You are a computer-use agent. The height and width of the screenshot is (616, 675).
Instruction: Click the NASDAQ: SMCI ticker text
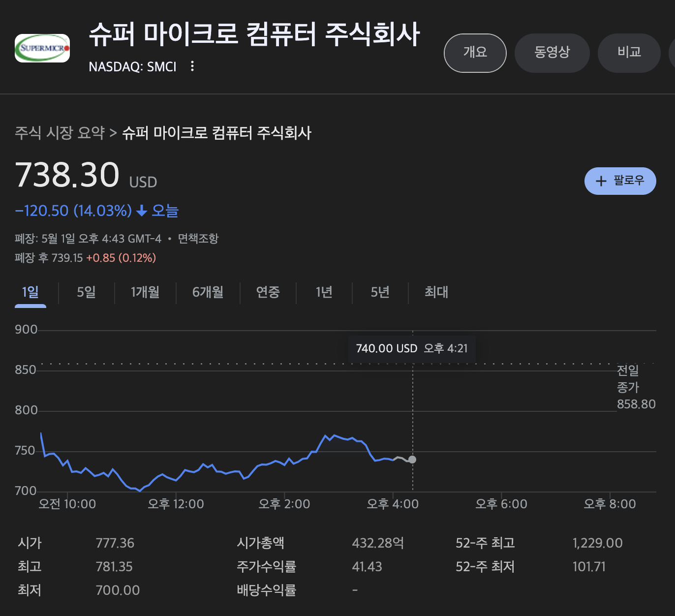click(x=132, y=66)
